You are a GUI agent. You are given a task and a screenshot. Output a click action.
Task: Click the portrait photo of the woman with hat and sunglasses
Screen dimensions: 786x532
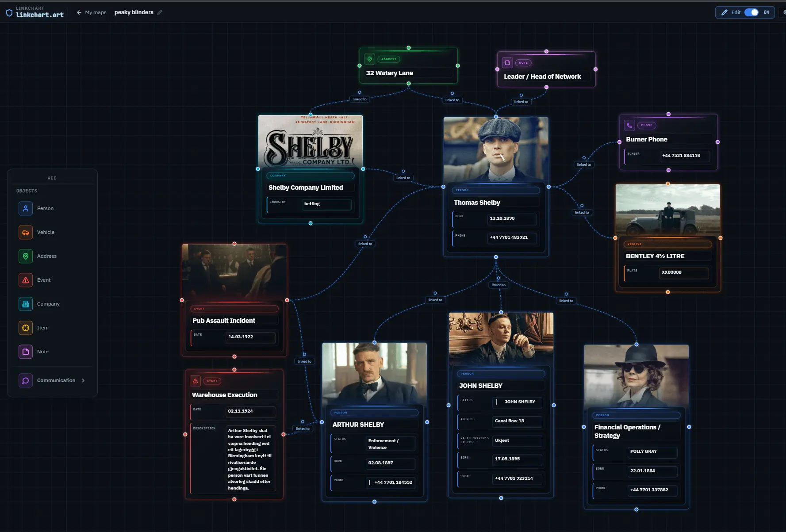[x=636, y=376]
